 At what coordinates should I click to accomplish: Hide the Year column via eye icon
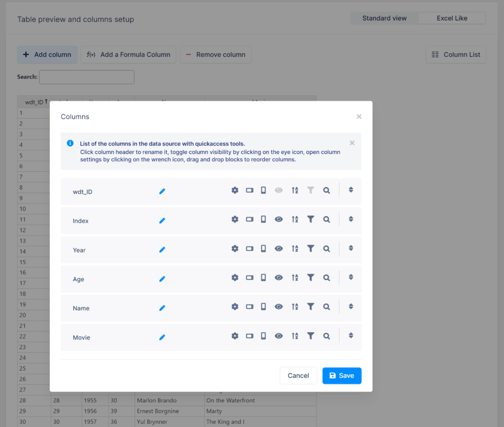(279, 248)
